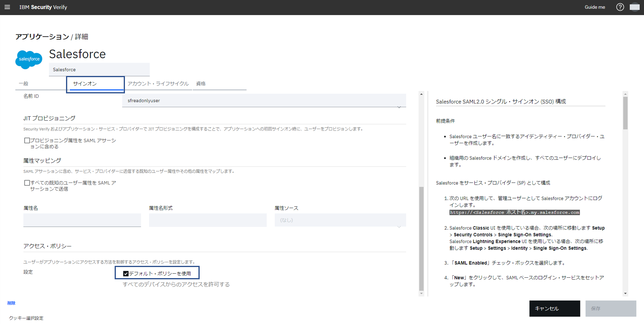Click IBM Security Verify title

pyautogui.click(x=43, y=7)
